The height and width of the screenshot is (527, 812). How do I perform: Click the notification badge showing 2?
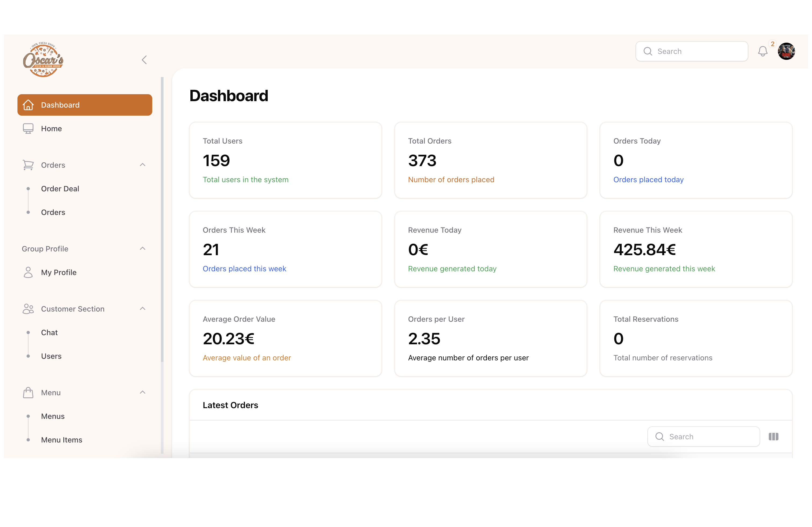pos(773,44)
